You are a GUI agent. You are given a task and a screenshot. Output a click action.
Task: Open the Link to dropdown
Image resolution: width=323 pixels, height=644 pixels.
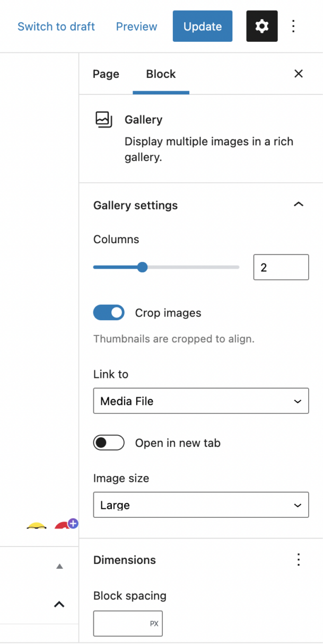(200, 401)
